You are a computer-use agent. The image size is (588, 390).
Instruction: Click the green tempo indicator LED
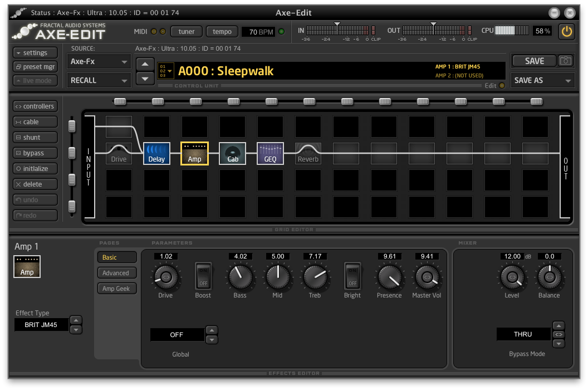(282, 32)
